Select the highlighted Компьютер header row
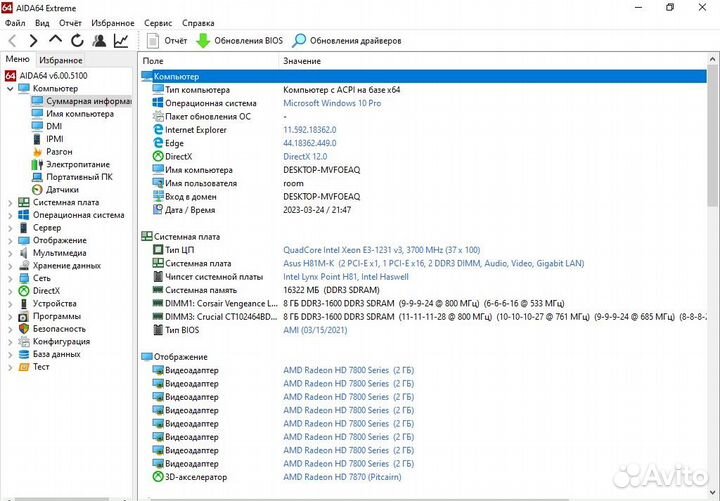Image resolution: width=720 pixels, height=501 pixels. click(423, 77)
